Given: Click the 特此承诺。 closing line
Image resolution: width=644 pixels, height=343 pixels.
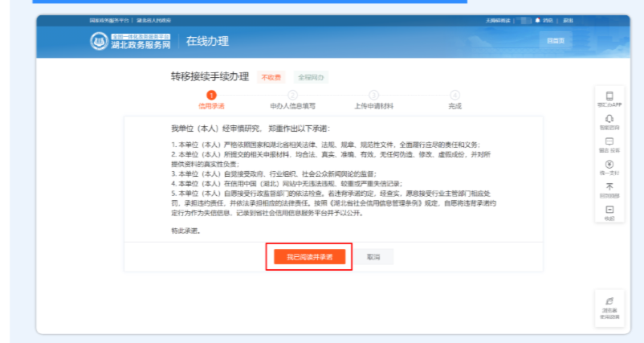Looking at the screenshot, I should pos(186,231).
